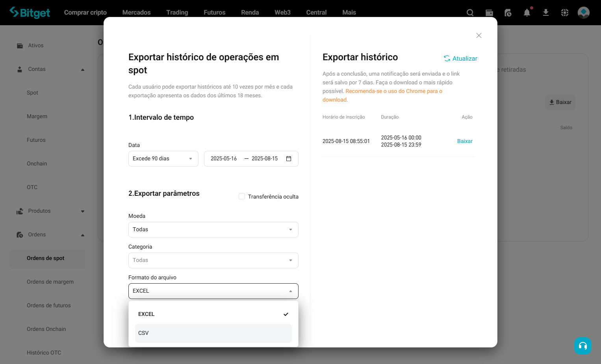601x364 pixels.
Task: Click Baixar link for the 2025-08-15 export
Action: pos(465,141)
